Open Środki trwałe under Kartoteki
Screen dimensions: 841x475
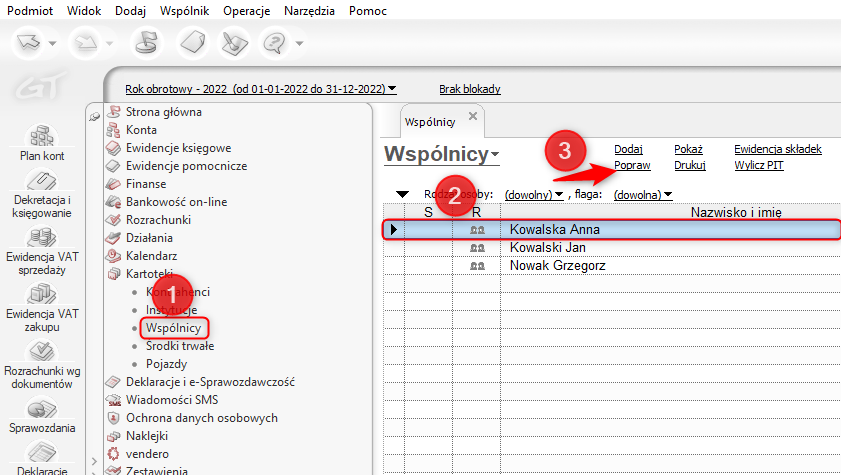(x=180, y=346)
